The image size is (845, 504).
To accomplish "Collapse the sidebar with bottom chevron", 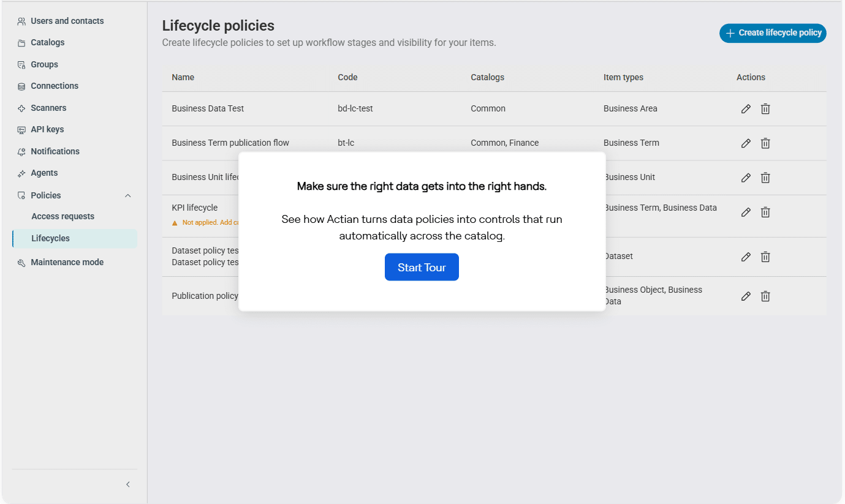I will [128, 484].
